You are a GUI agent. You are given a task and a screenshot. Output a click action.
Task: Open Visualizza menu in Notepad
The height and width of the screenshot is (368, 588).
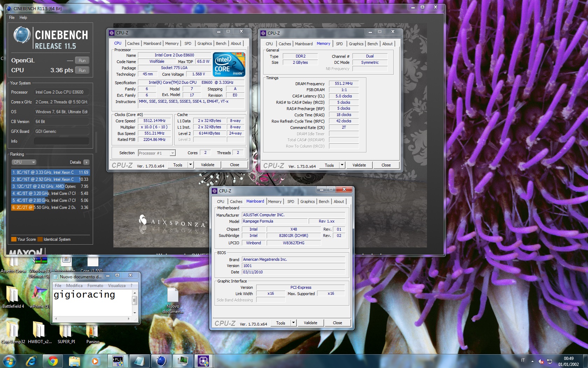pos(117,286)
